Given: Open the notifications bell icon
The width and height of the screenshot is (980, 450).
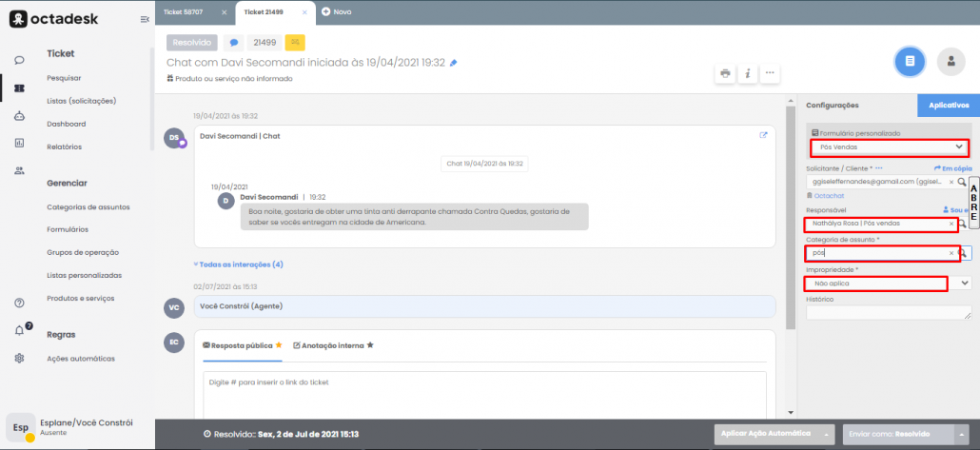Looking at the screenshot, I should [19, 330].
